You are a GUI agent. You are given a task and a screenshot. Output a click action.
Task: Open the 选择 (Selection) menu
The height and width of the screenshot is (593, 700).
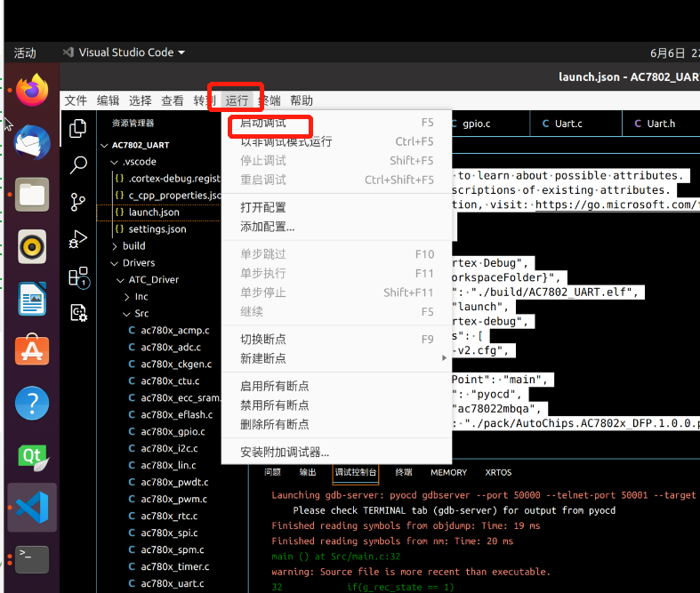tap(141, 100)
